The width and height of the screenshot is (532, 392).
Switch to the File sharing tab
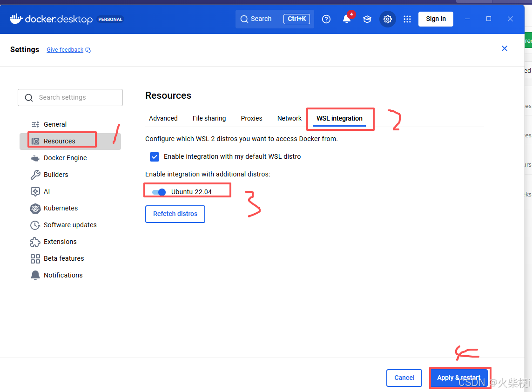209,118
